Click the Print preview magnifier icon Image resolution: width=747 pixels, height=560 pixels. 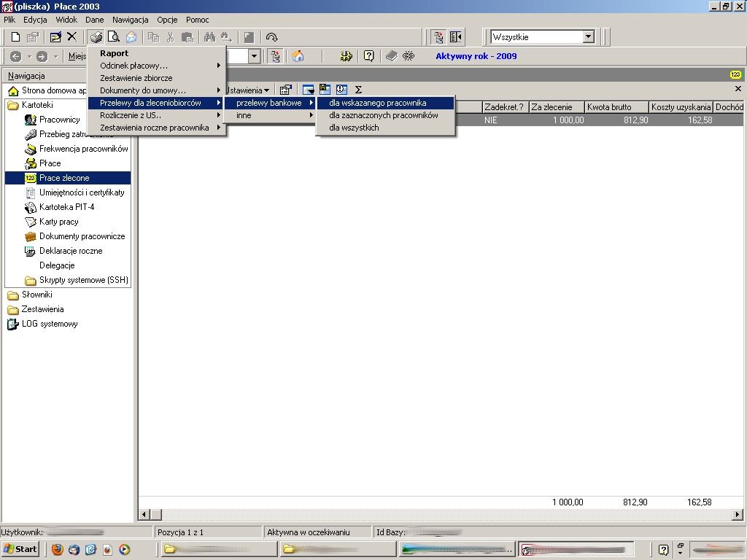coord(113,37)
